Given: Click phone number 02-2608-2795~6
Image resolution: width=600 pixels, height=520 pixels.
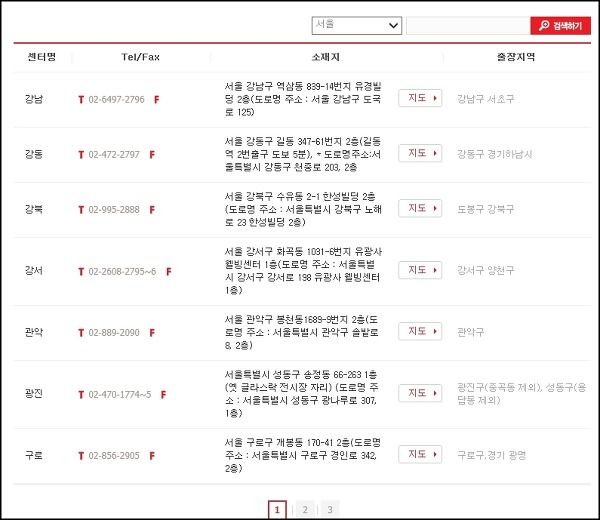Looking at the screenshot, I should 122,272.
